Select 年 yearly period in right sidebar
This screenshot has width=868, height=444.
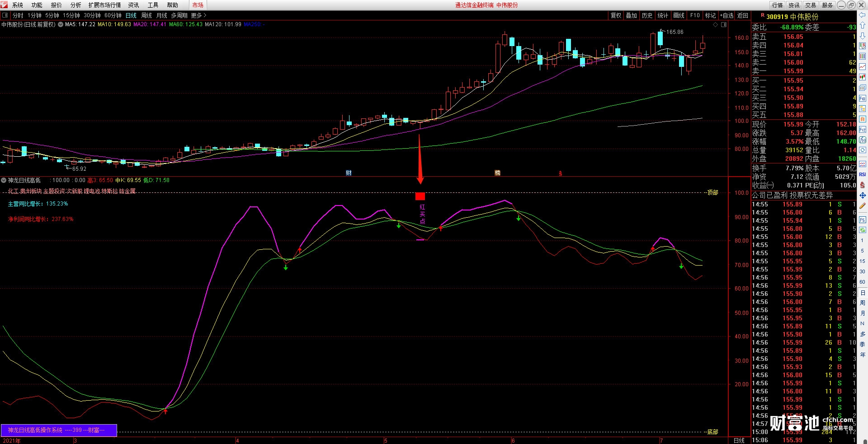pyautogui.click(x=863, y=355)
